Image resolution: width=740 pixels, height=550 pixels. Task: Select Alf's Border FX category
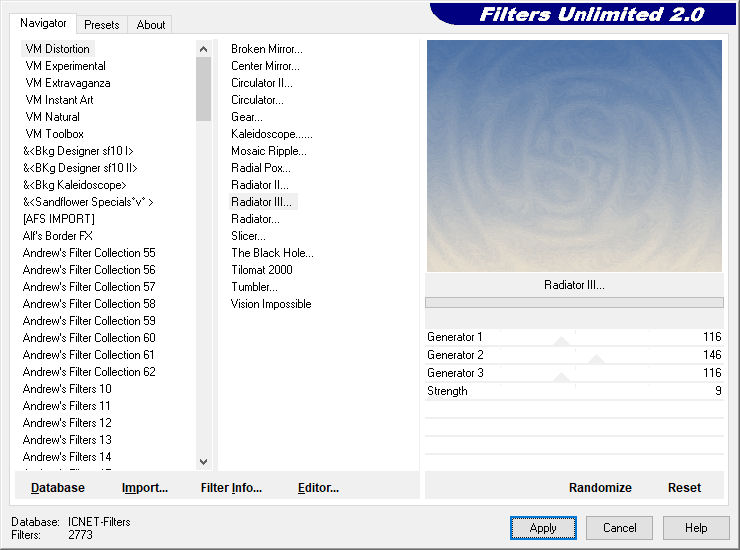pyautogui.click(x=58, y=236)
